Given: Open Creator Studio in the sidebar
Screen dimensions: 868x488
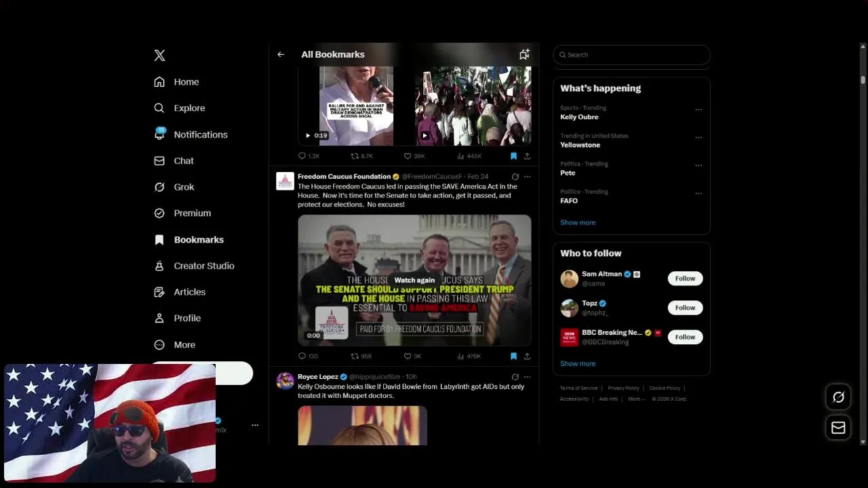Looking at the screenshot, I should coord(194,266).
